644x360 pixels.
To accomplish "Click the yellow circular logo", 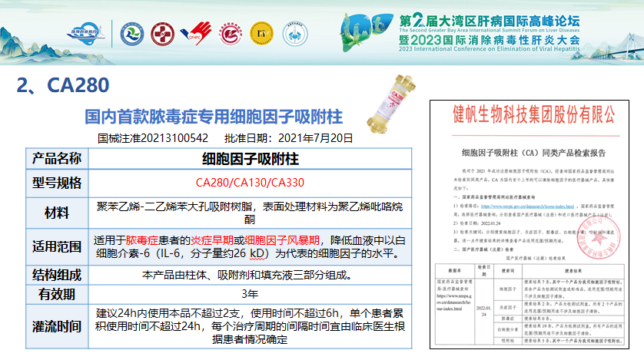I will click(x=261, y=34).
